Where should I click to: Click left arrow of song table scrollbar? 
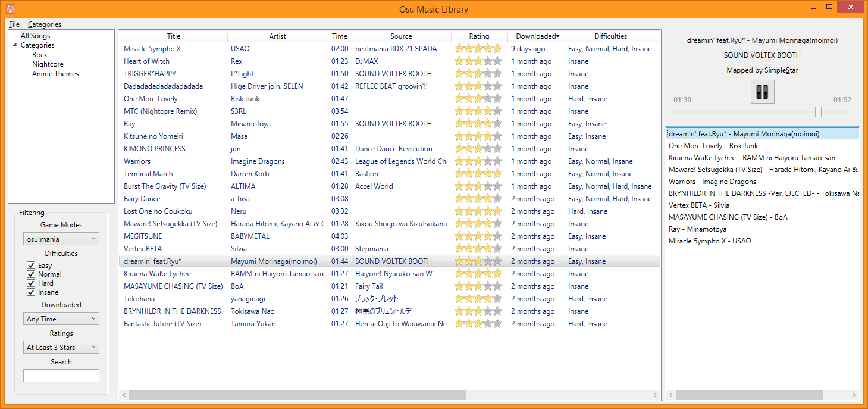click(x=124, y=395)
